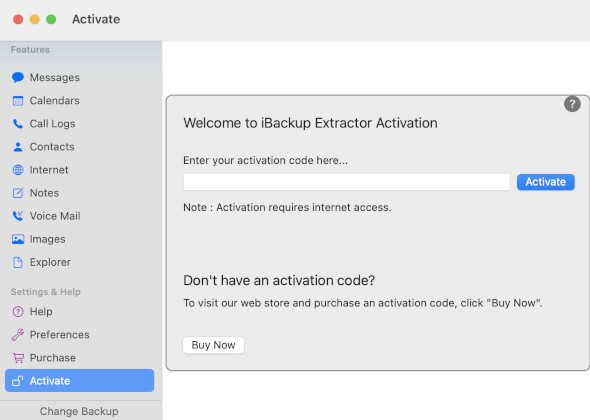The height and width of the screenshot is (420, 590).
Task: Click the 'To visit our web store' instruction text
Action: pyautogui.click(x=363, y=303)
